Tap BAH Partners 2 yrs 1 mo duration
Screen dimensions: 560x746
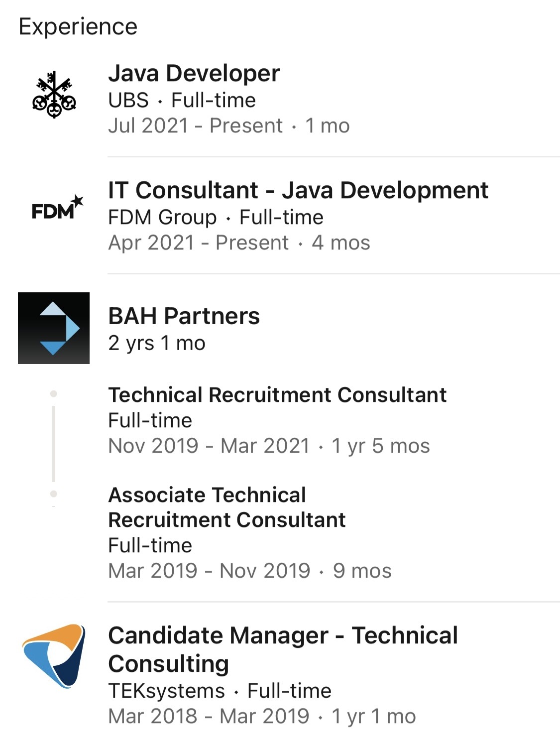(156, 343)
